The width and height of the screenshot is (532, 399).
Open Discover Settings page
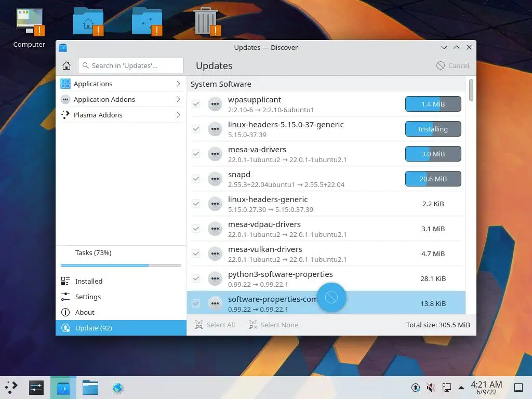tap(121, 297)
